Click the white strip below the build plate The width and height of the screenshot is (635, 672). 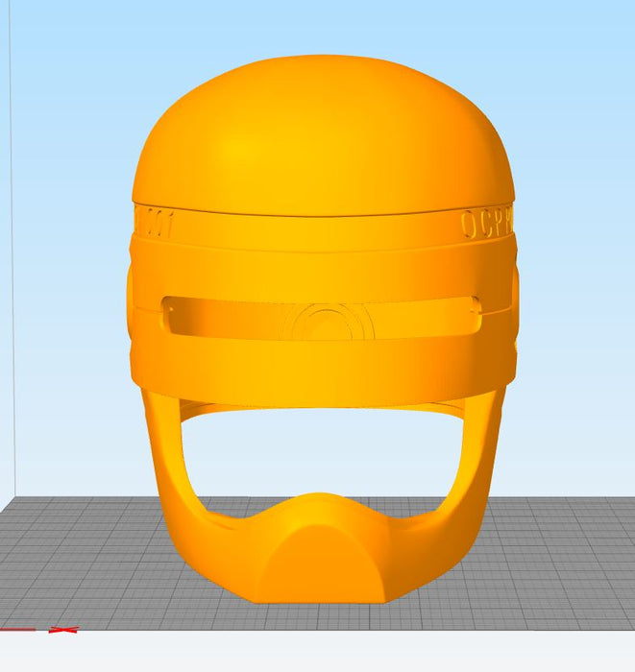point(317,653)
